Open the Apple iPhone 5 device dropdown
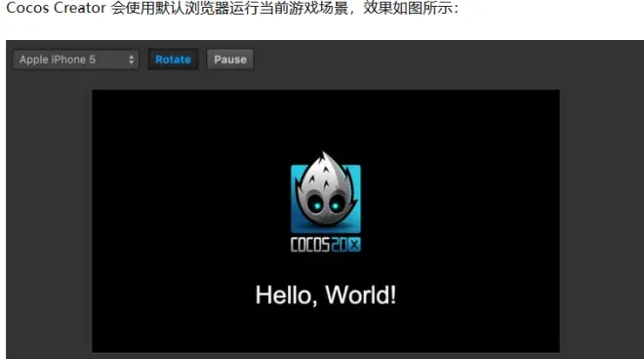 click(x=75, y=60)
